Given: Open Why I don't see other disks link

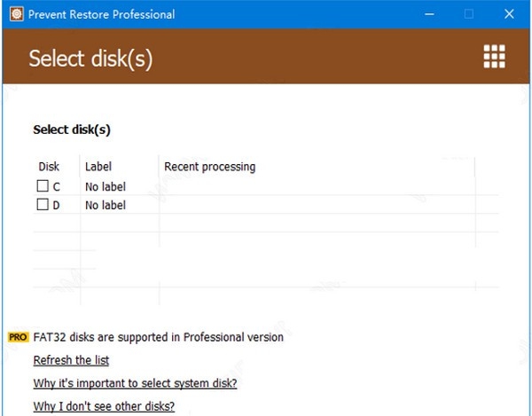Looking at the screenshot, I should pos(104,406).
